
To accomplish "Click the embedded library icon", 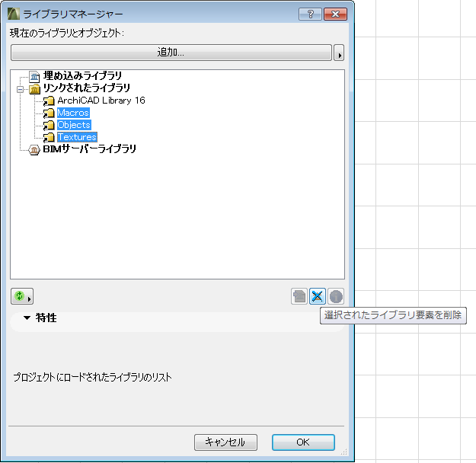I will (34, 76).
